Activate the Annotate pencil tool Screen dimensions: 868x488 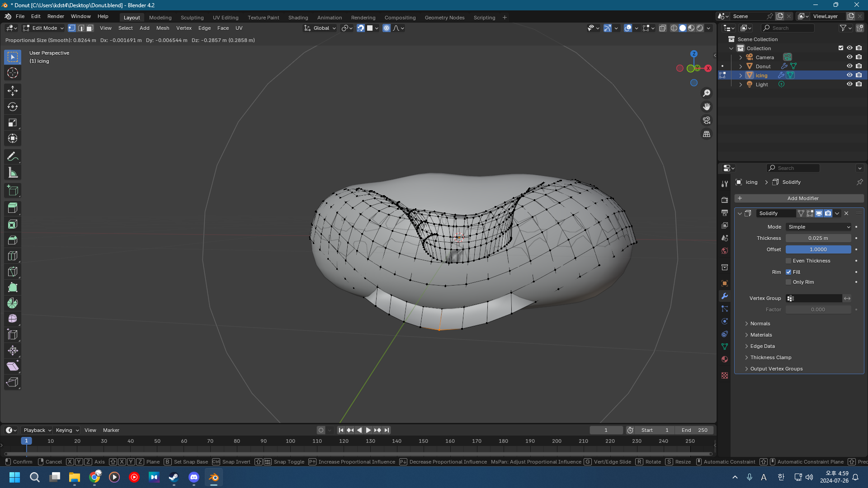pos(12,157)
